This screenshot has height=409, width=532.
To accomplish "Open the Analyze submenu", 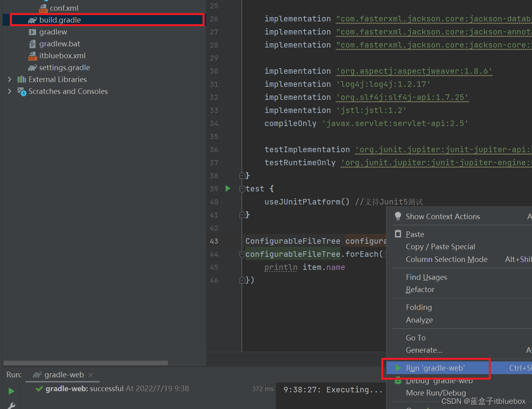I will (x=419, y=320).
